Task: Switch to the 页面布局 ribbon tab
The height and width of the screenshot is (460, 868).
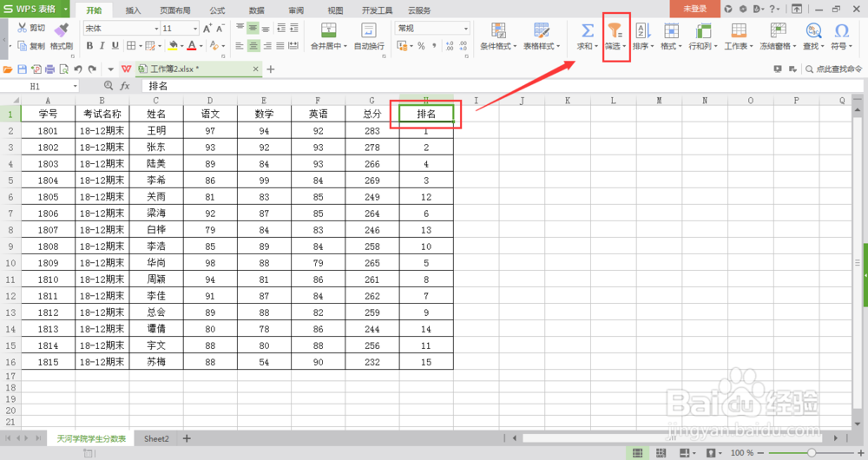Action: (x=175, y=10)
